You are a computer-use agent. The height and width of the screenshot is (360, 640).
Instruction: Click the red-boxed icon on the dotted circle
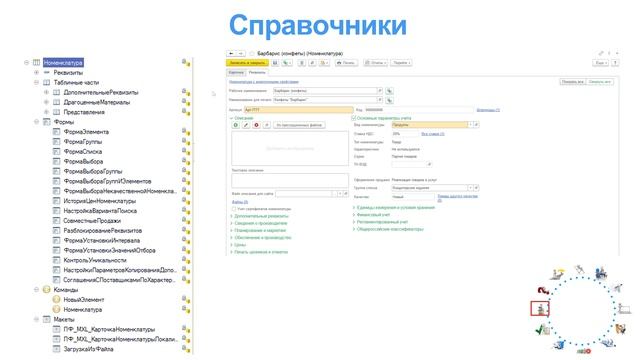540,309
